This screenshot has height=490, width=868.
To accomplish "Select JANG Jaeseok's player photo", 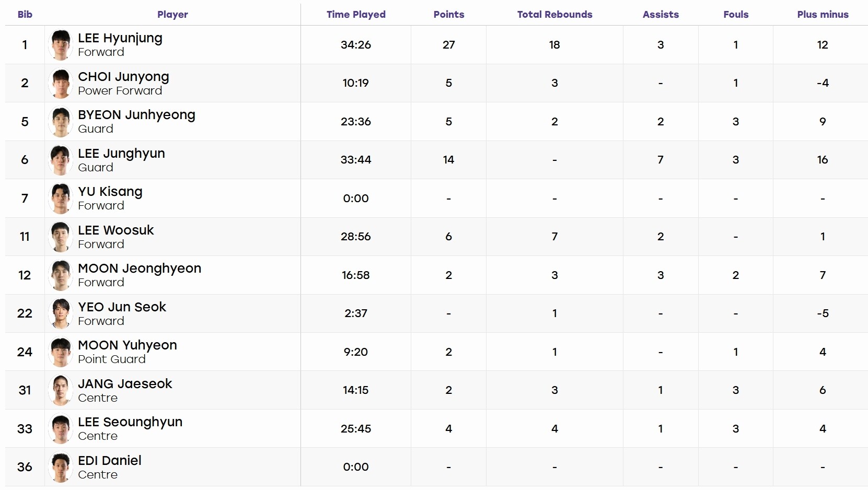I will [x=61, y=390].
